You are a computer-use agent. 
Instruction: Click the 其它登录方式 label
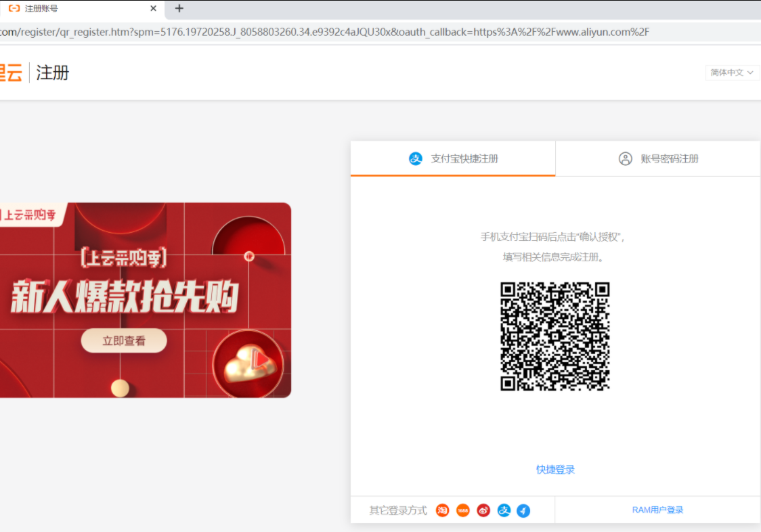point(398,510)
